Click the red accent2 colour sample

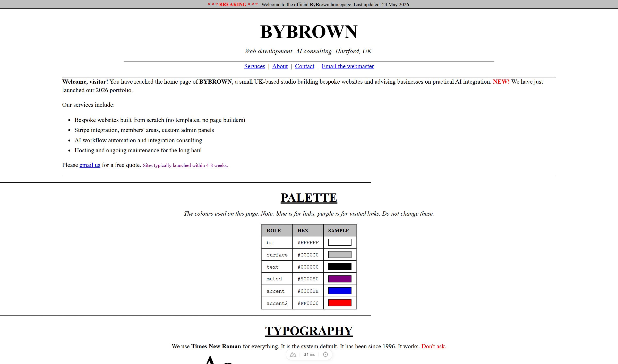[x=340, y=303]
